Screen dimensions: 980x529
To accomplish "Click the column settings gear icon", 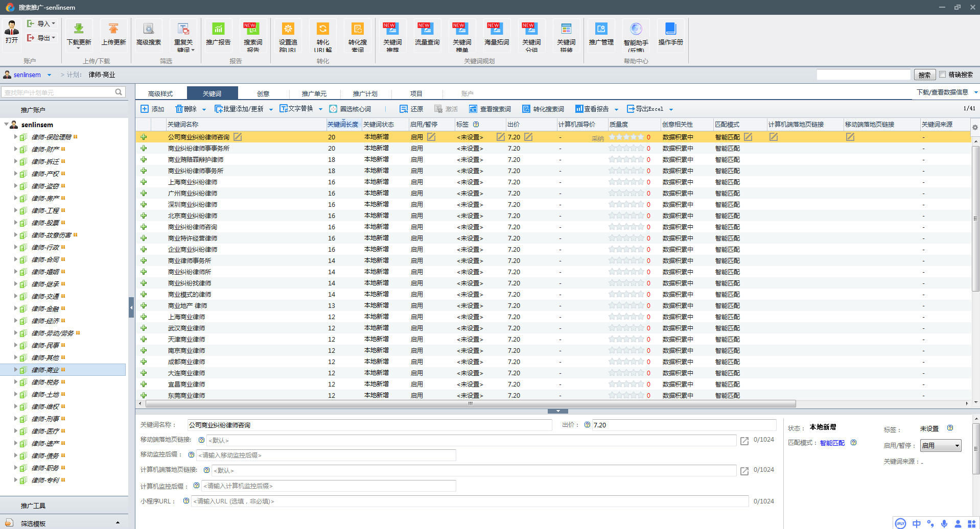I will 975,128.
